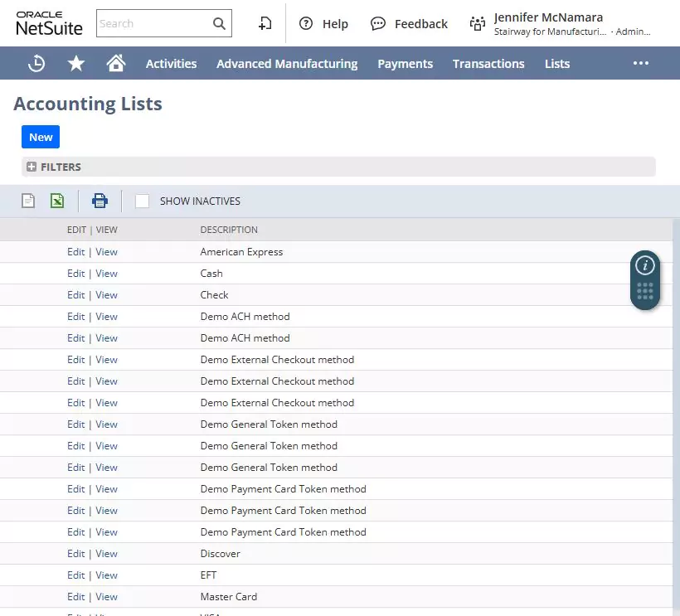Open the Feedback link

point(410,24)
